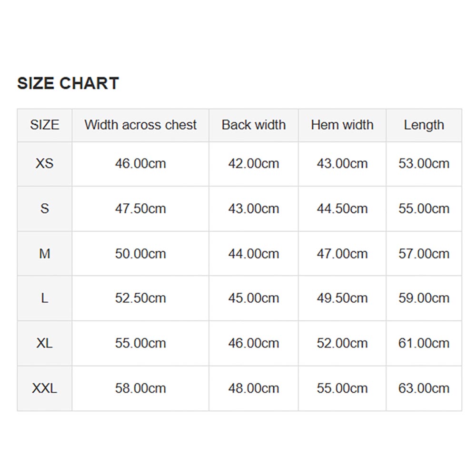
Task: Click the M size row label
Action: point(45,254)
